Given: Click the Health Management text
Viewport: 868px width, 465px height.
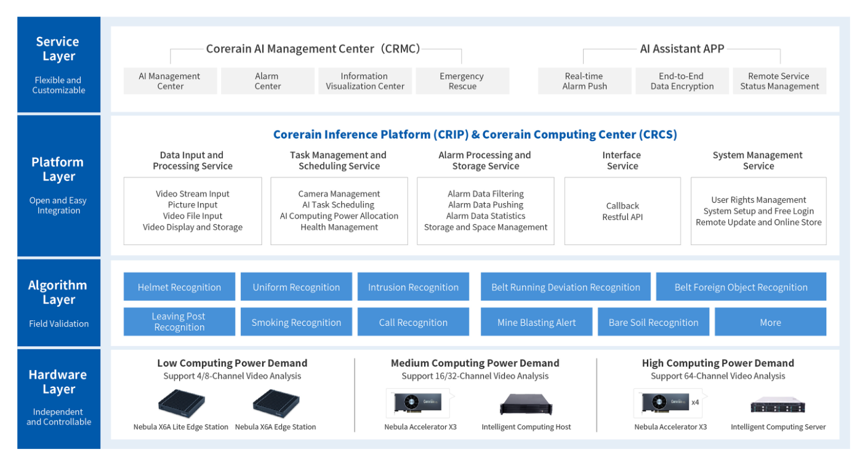Looking at the screenshot, I should pos(339,227).
